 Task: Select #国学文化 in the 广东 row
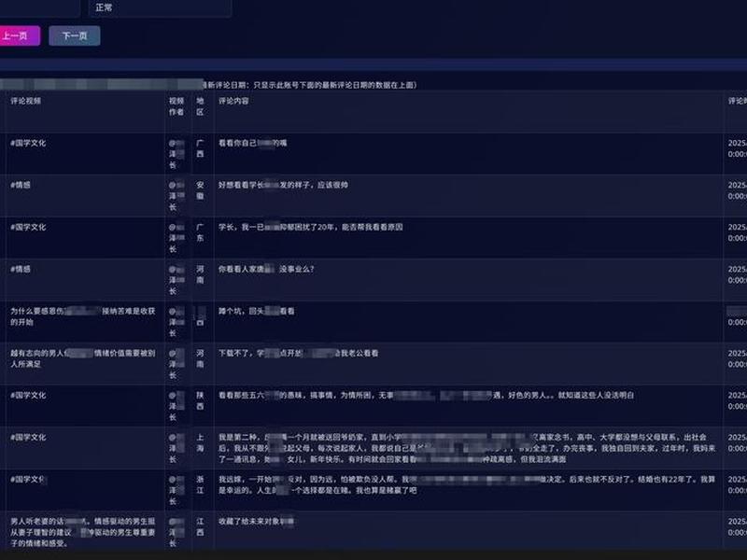point(28,227)
